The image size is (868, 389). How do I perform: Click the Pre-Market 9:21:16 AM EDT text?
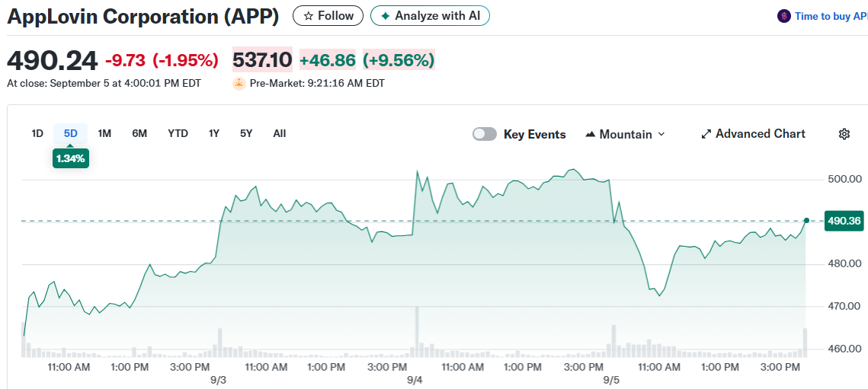(x=317, y=84)
